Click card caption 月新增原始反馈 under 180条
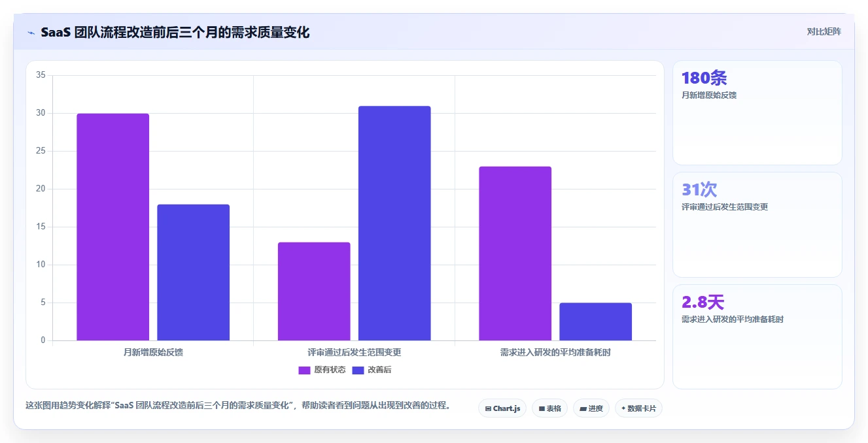Image resolution: width=868 pixels, height=443 pixels. pos(709,95)
